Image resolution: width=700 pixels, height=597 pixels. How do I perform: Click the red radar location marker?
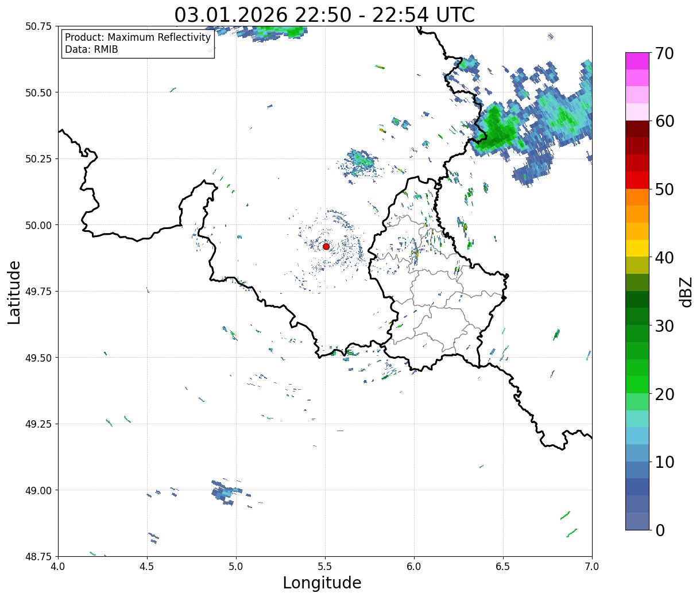(326, 246)
